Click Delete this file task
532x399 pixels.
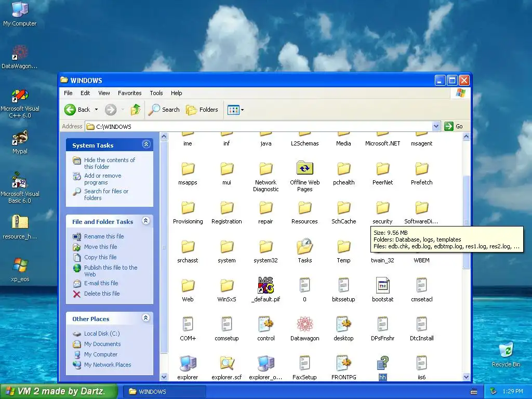[x=102, y=294]
